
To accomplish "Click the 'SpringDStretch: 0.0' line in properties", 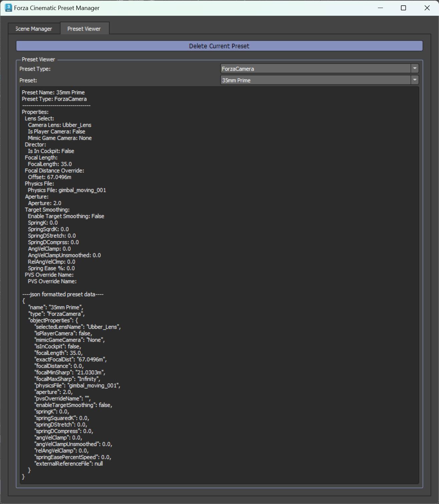I will point(52,236).
